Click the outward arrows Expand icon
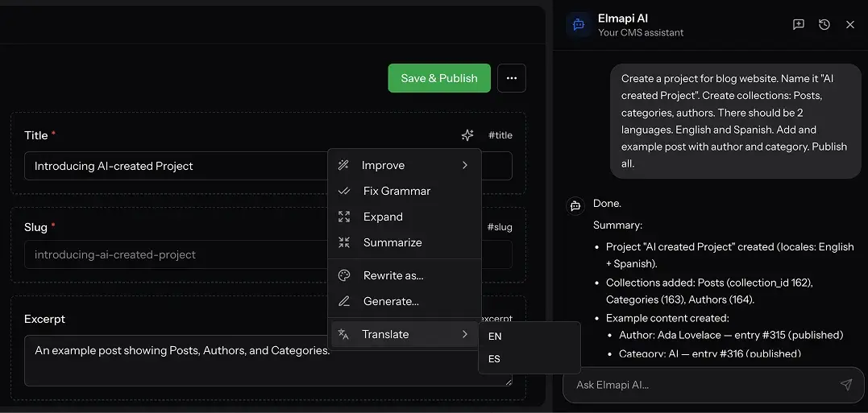Screen dimensions: 868x413 (x=344, y=217)
